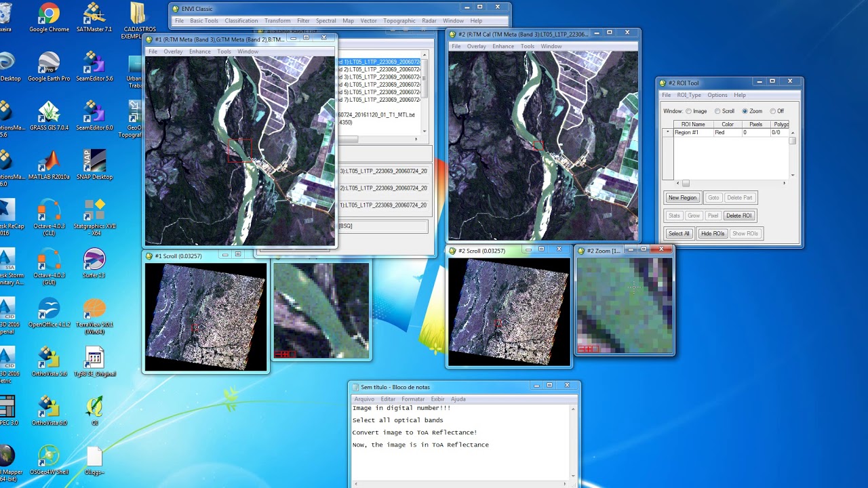Screen dimensions: 868x488
Task: Open Statgraphics XVII X64 shortcut
Action: pyautogui.click(x=94, y=217)
